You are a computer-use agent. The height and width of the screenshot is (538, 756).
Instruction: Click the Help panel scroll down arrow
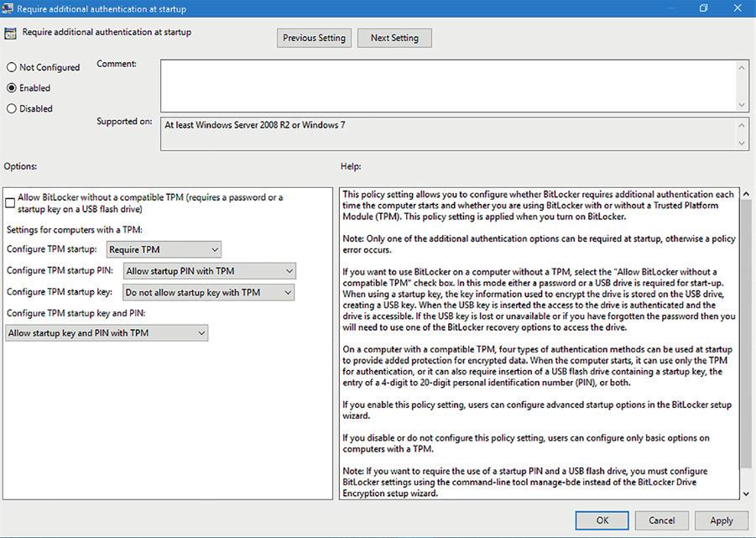[x=747, y=494]
